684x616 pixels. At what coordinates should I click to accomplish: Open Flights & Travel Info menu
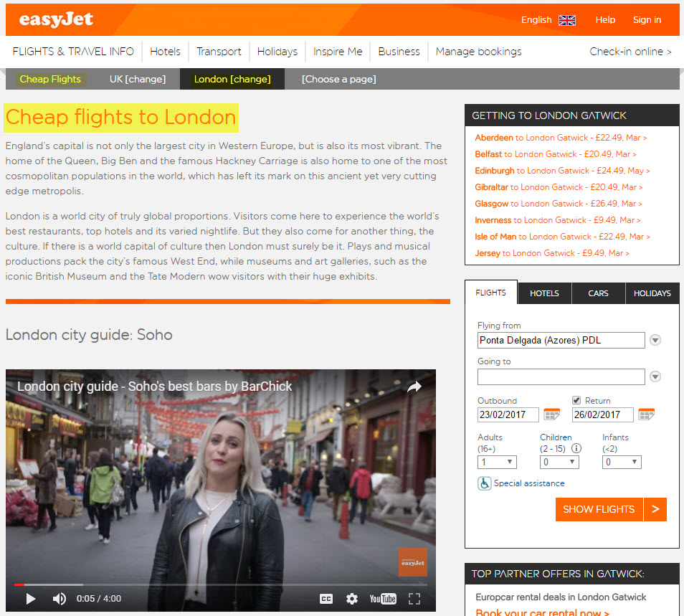tap(73, 52)
